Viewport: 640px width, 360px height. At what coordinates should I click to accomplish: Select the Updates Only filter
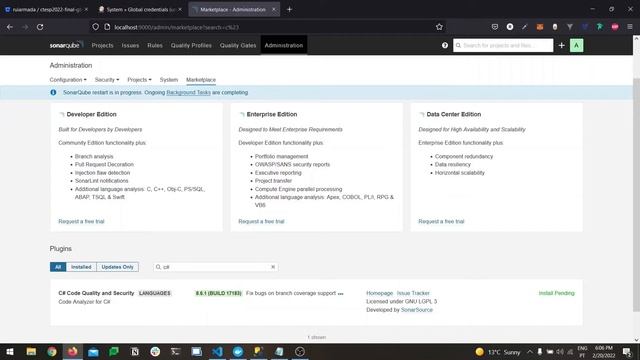(118, 267)
